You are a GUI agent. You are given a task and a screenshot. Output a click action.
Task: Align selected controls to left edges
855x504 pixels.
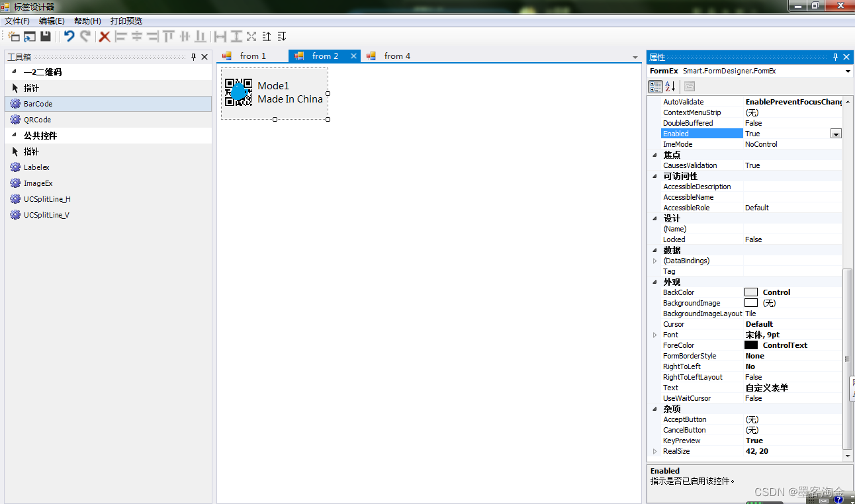(120, 36)
